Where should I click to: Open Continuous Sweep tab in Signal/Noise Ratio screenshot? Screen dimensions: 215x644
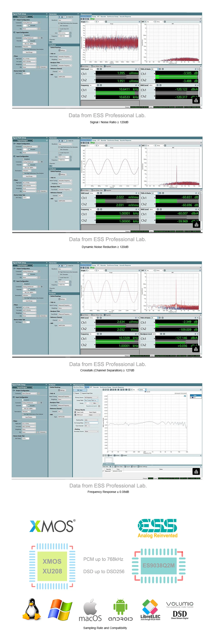coord(113,17)
